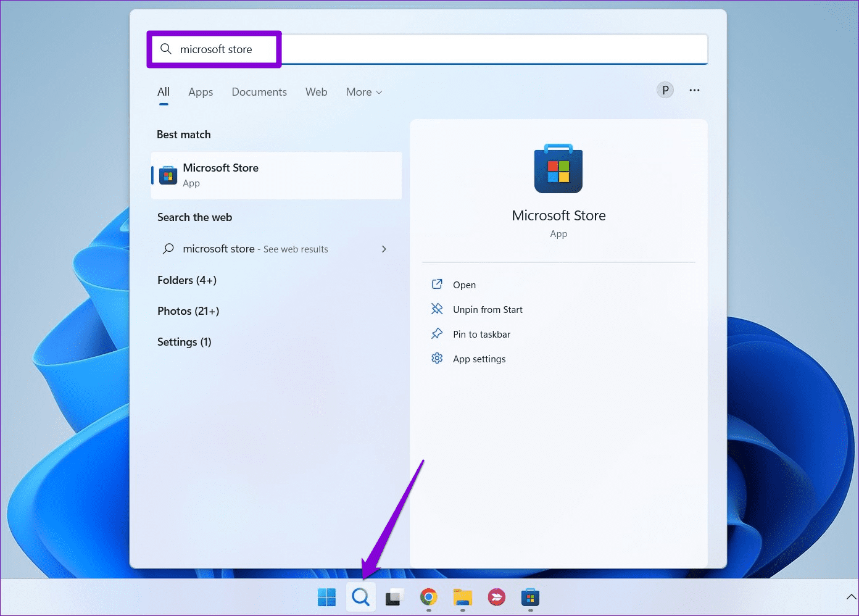Open the three-dot options menu

(694, 90)
